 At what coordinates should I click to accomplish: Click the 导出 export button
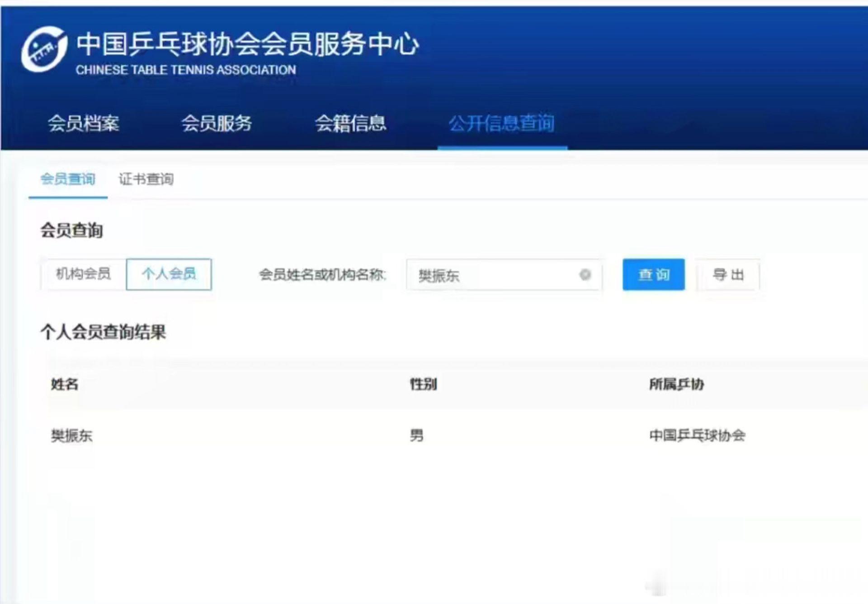click(728, 274)
